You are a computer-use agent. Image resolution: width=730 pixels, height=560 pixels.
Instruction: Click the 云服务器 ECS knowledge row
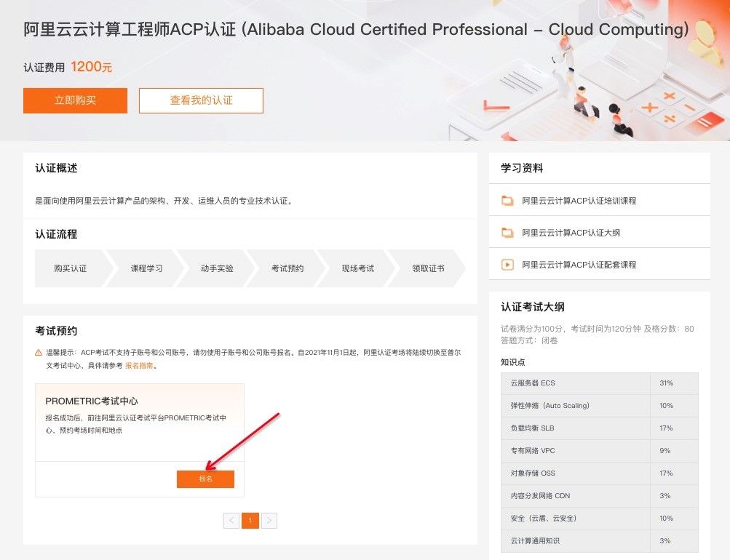click(575, 383)
